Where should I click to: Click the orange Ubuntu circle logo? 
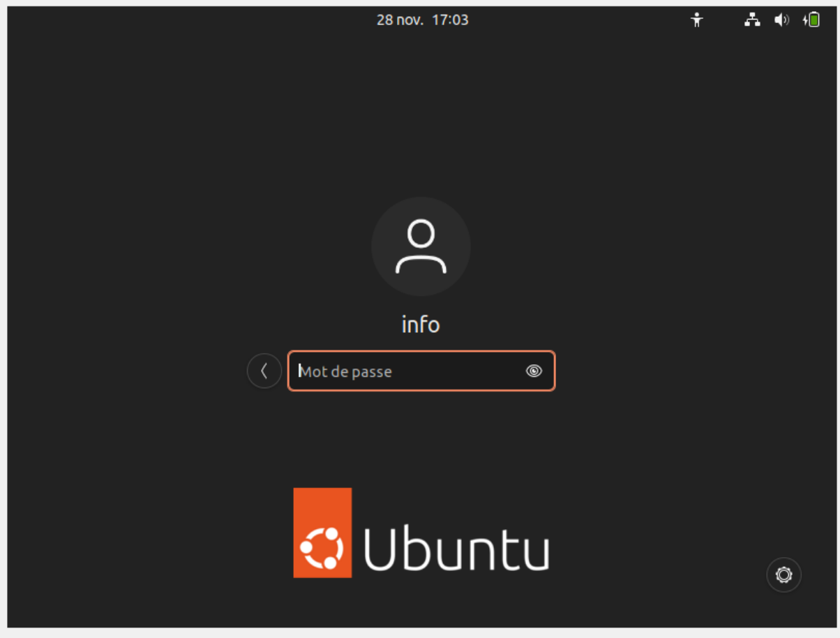322,533
